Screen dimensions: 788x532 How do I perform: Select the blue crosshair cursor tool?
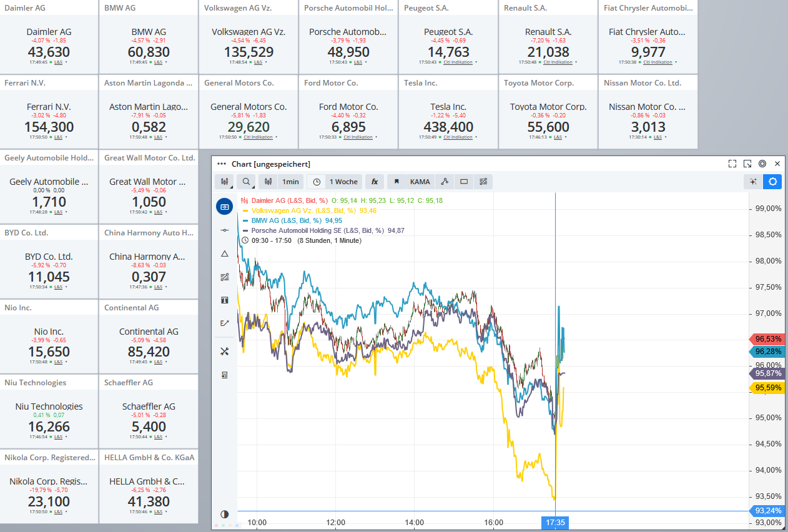point(225,207)
